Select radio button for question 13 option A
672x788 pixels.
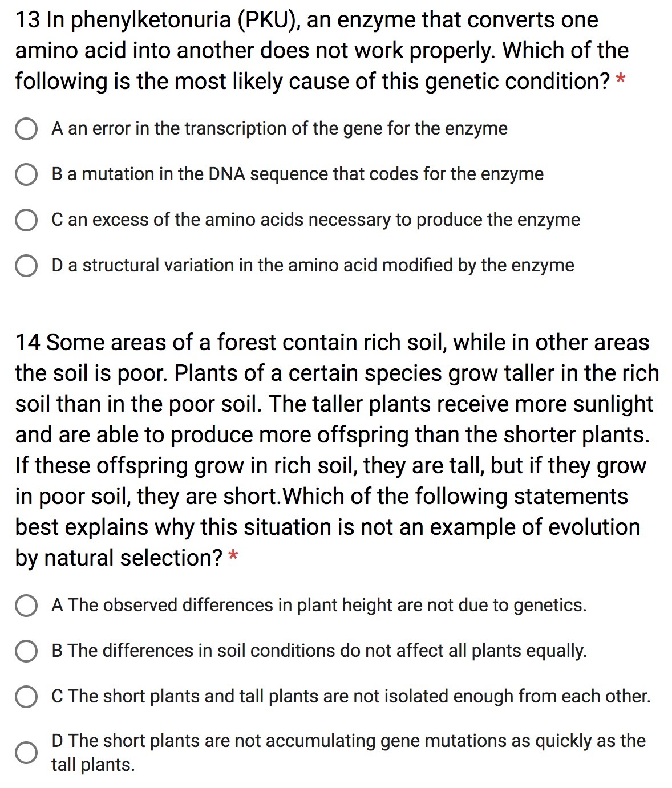[26, 129]
